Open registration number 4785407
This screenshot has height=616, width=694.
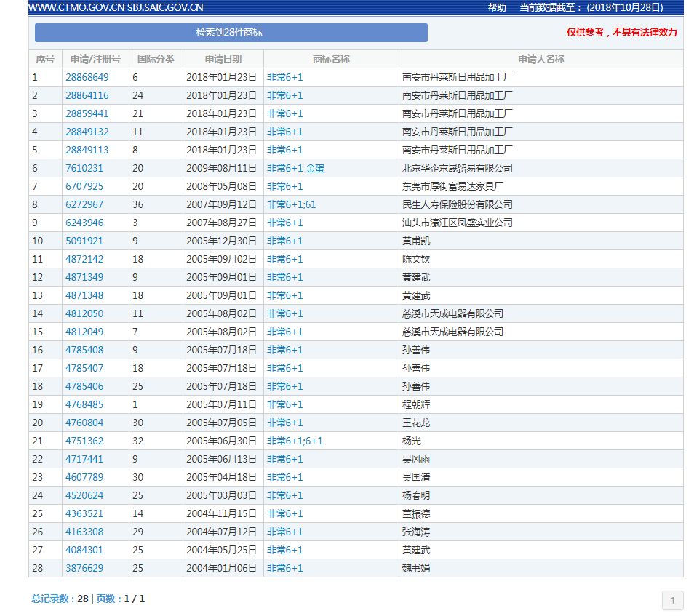tap(84, 368)
